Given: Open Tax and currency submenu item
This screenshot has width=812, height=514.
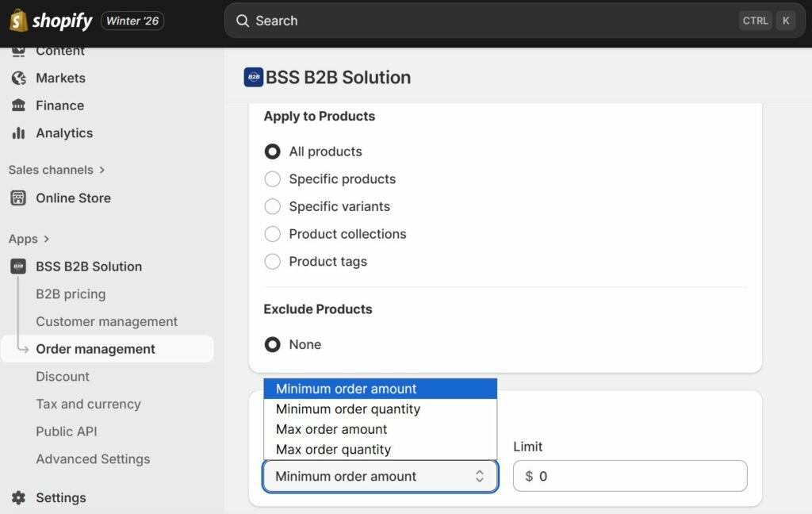Looking at the screenshot, I should coord(88,404).
